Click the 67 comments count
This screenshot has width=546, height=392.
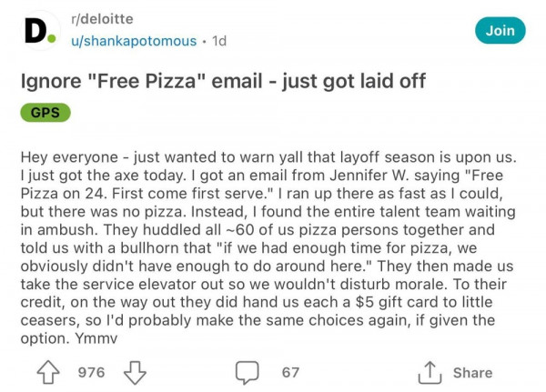click(290, 373)
